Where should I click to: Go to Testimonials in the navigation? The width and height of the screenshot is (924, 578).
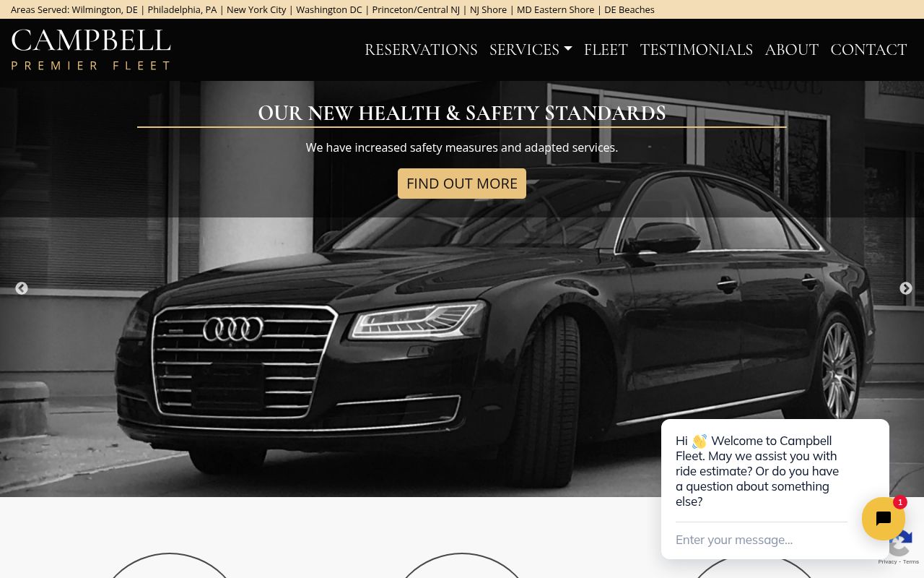pos(696,50)
